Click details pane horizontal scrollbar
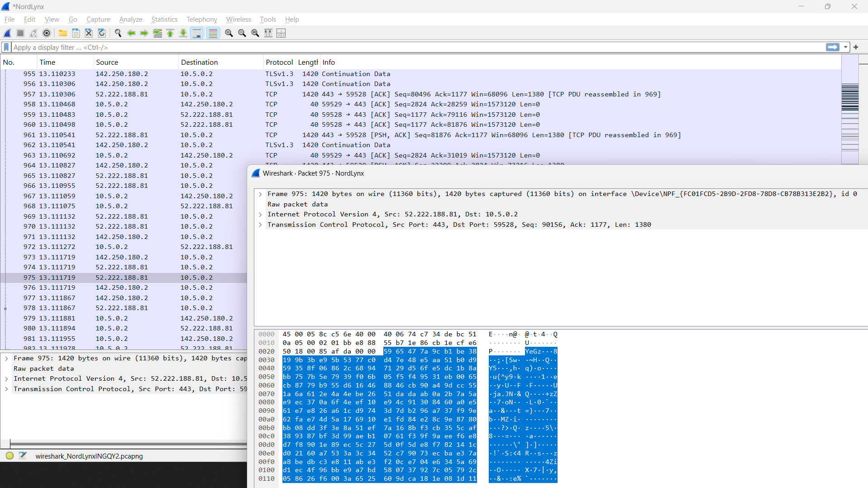This screenshot has width=868, height=488. point(129,445)
